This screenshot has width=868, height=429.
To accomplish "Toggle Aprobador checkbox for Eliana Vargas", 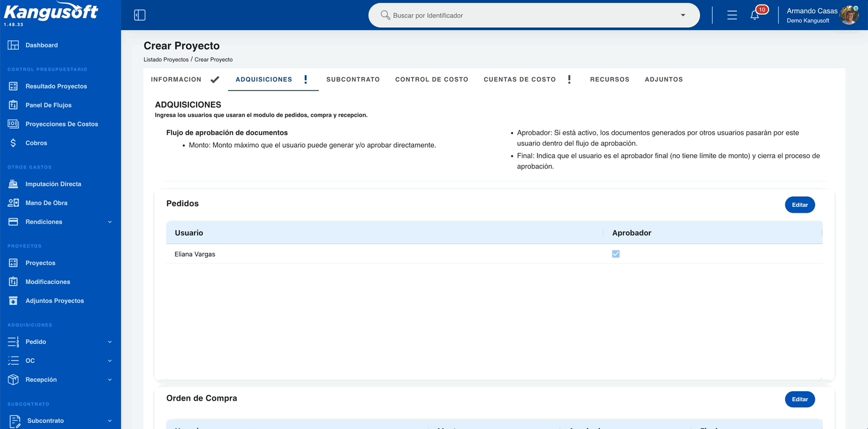I will click(616, 254).
